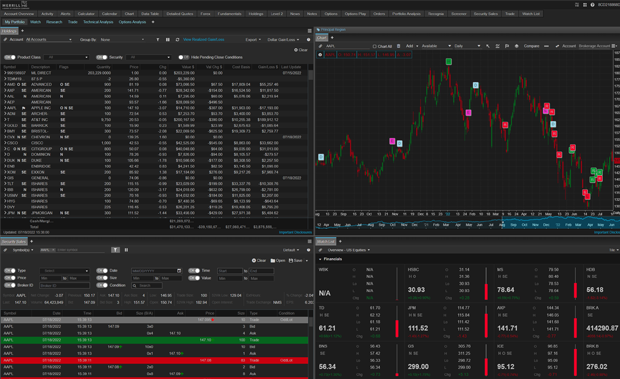Viewport: 620px width, 379px height.
Task: Click the columns icon in Holdings toolbar
Action: (168, 40)
